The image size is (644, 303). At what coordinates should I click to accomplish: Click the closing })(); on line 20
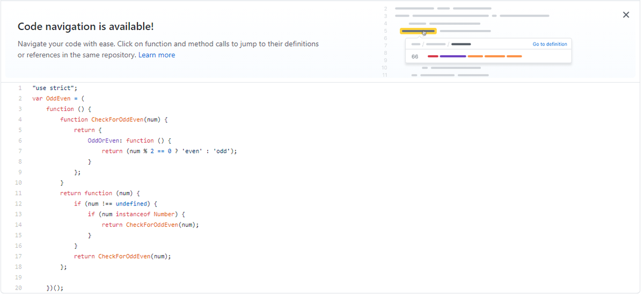click(x=55, y=288)
